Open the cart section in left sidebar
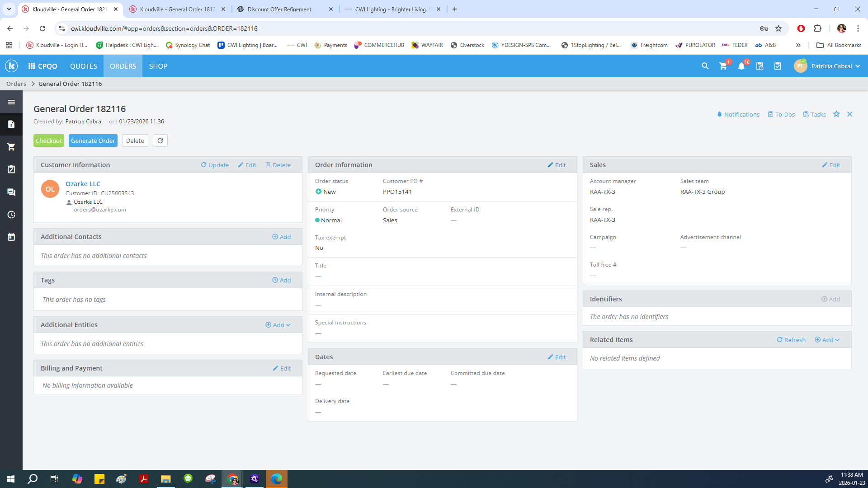 [11, 147]
